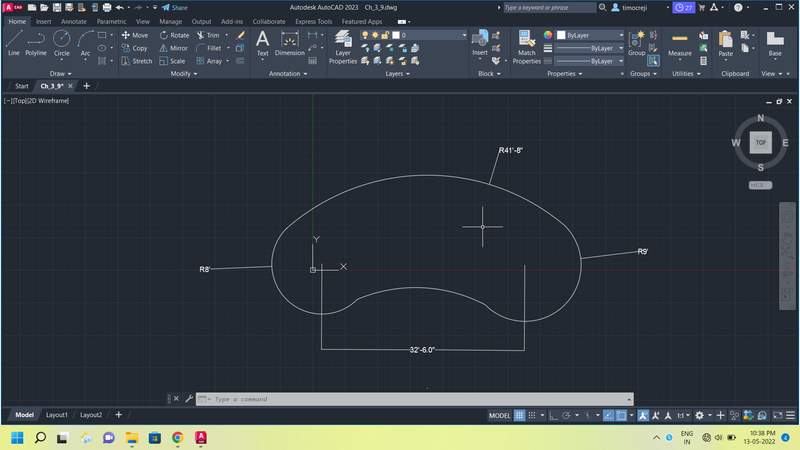Open Layer Properties manager
Image resolution: width=800 pixels, height=450 pixels.
[x=343, y=45]
